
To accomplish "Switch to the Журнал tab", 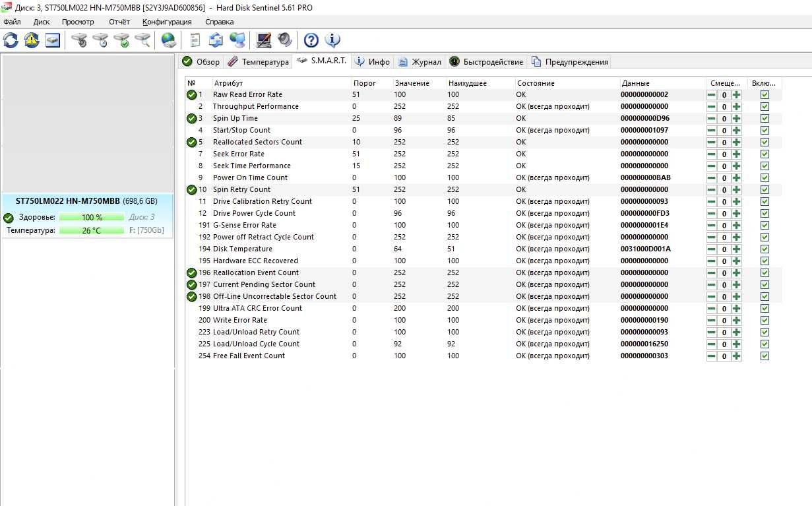I will [x=420, y=62].
